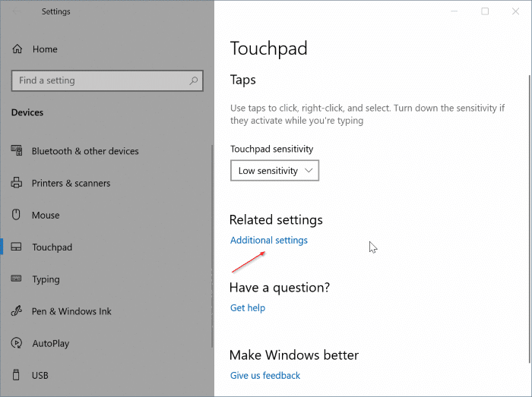Open the Mouse settings page

(46, 215)
